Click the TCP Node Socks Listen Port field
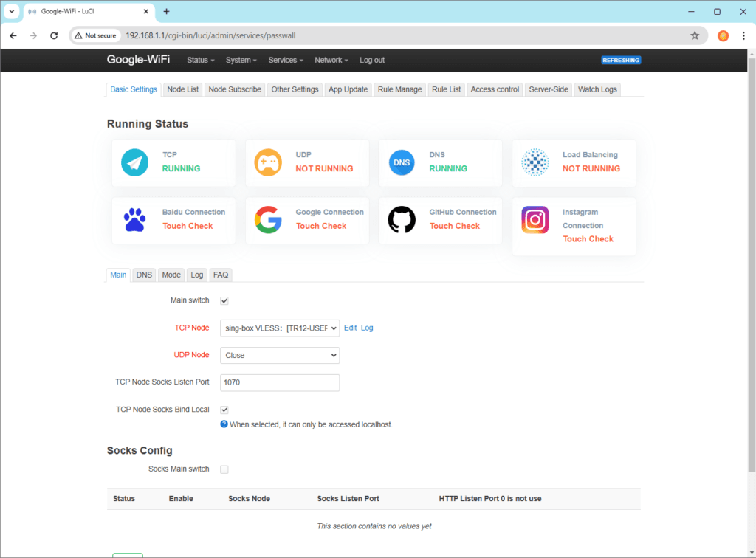The height and width of the screenshot is (558, 756). tap(280, 382)
